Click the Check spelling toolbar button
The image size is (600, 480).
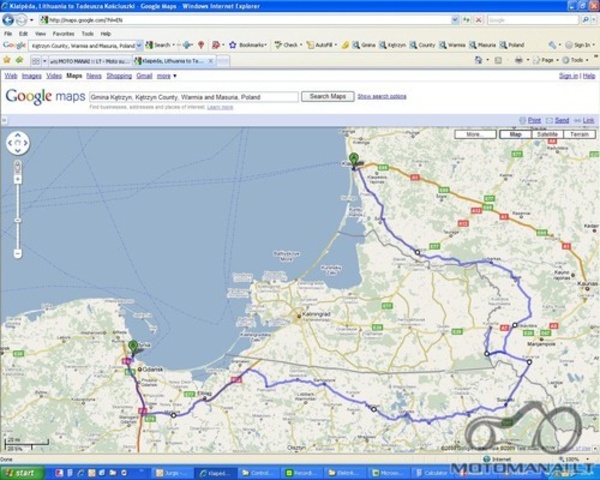point(287,45)
